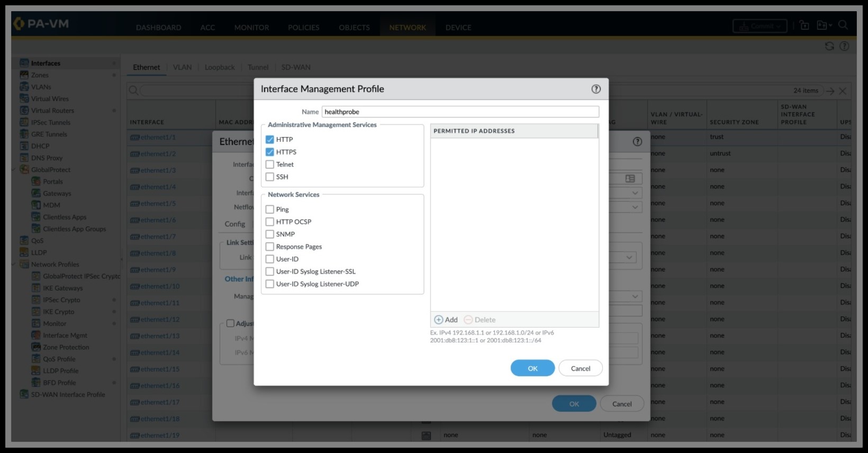Toggle the Adjust checkbox in Ethernet dialog
This screenshot has width=868, height=453.
point(230,323)
